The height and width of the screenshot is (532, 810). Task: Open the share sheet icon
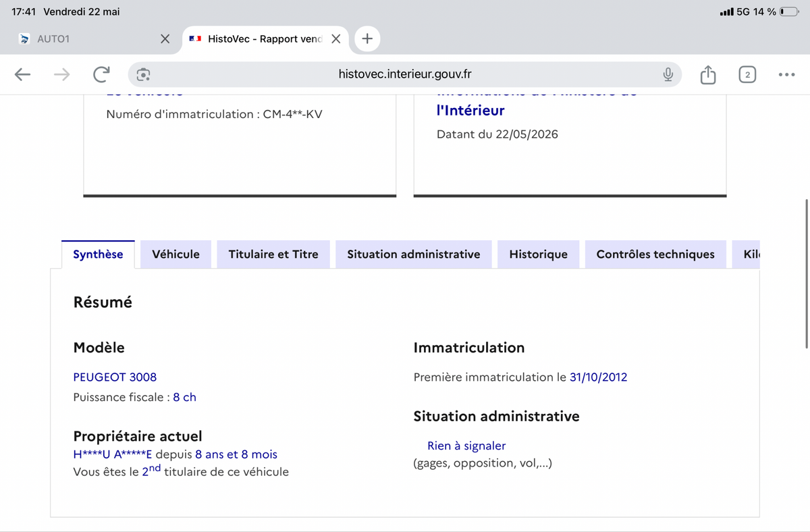click(x=707, y=74)
